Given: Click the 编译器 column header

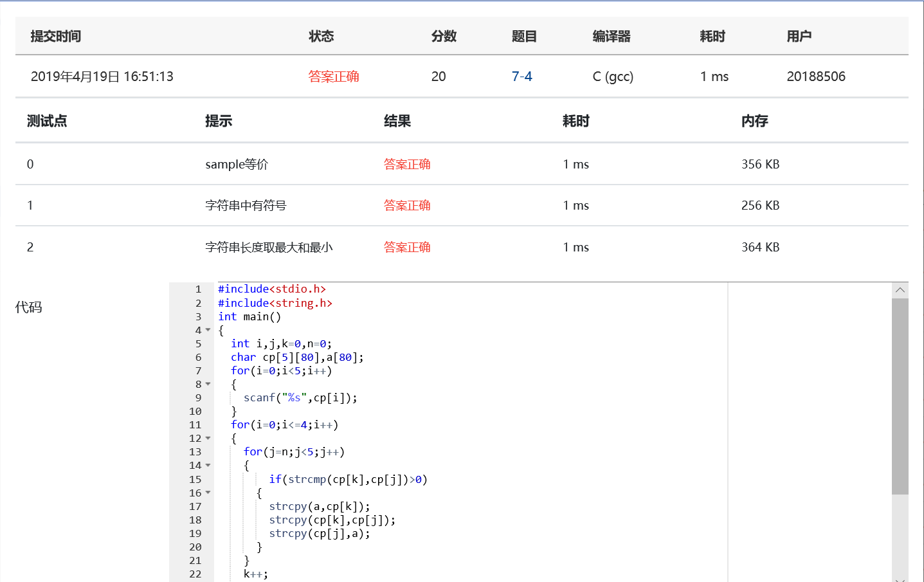Looking at the screenshot, I should (x=611, y=36).
